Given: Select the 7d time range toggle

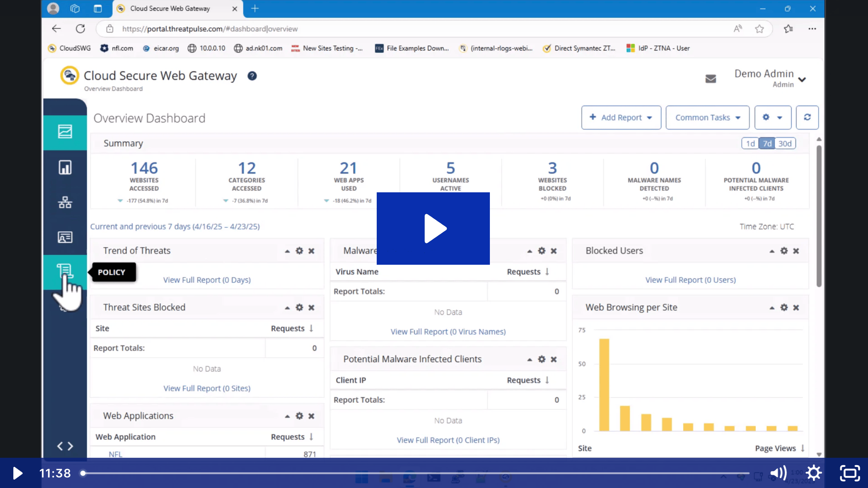Looking at the screenshot, I should coord(767,143).
